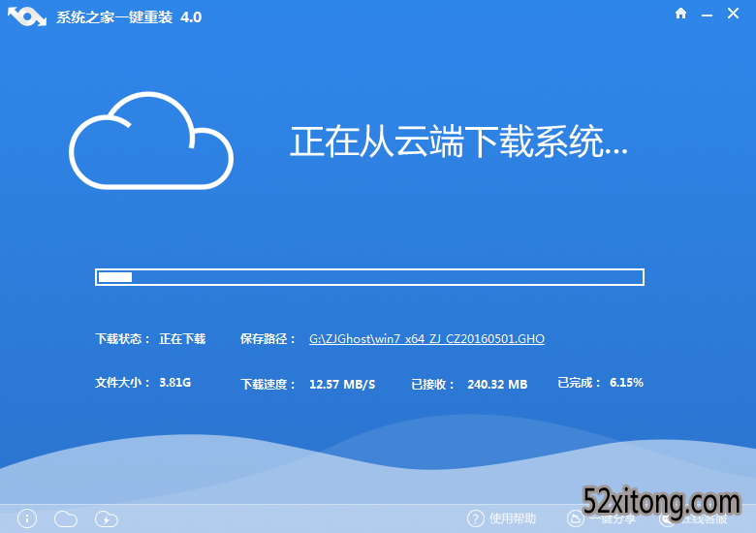
Task: Open 使用帮助 help
Action: [513, 518]
